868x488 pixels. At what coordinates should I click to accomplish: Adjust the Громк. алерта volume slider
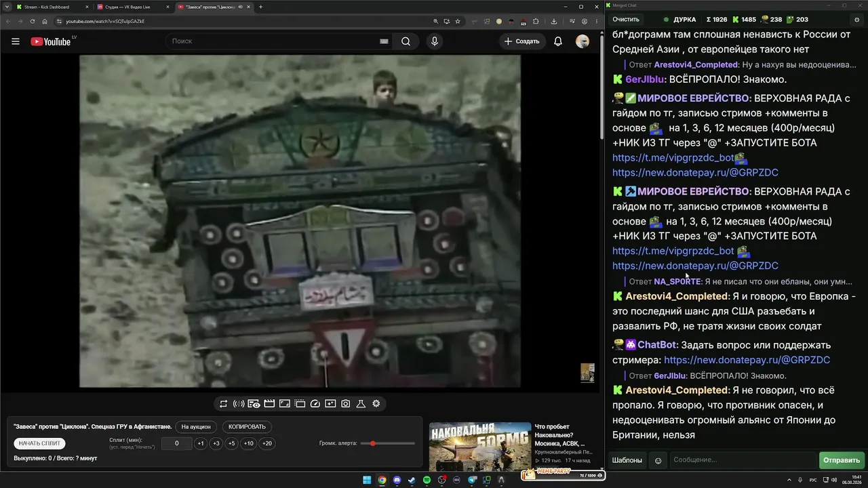[387, 443]
